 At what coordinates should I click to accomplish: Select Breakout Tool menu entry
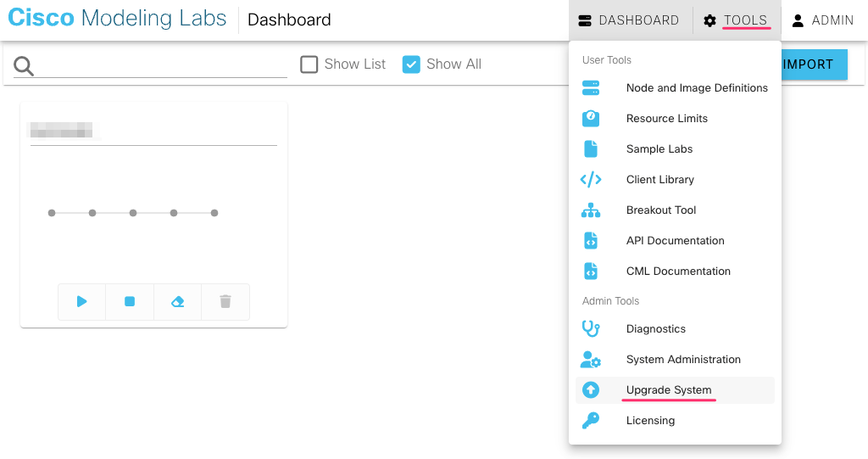[675, 210]
